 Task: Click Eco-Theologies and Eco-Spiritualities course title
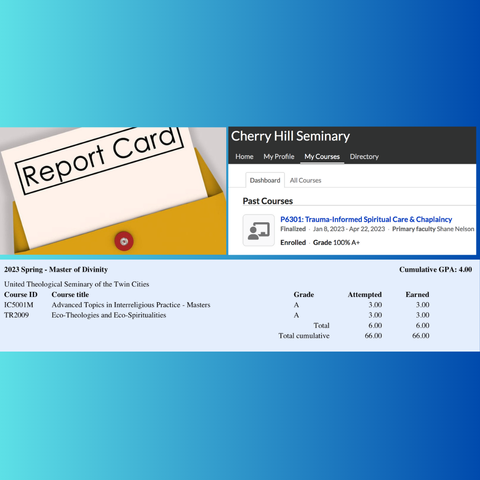coord(109,315)
